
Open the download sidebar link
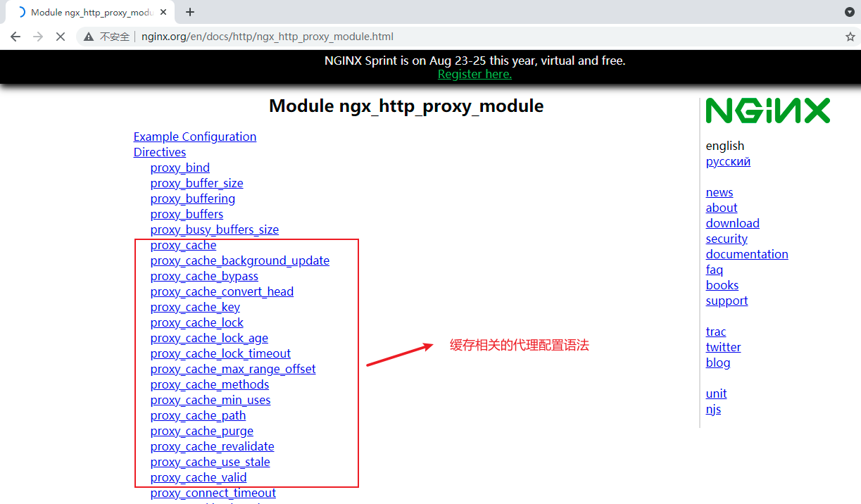(733, 223)
